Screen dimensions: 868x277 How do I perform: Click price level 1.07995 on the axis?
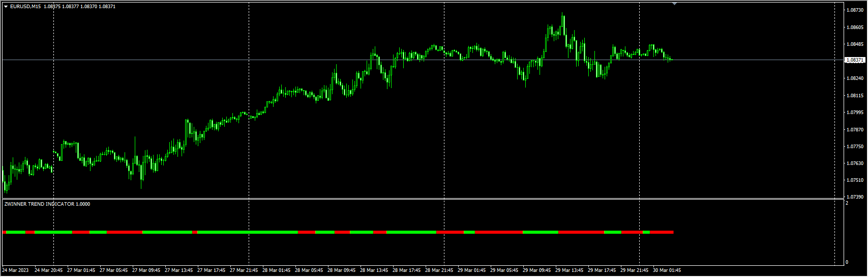855,113
